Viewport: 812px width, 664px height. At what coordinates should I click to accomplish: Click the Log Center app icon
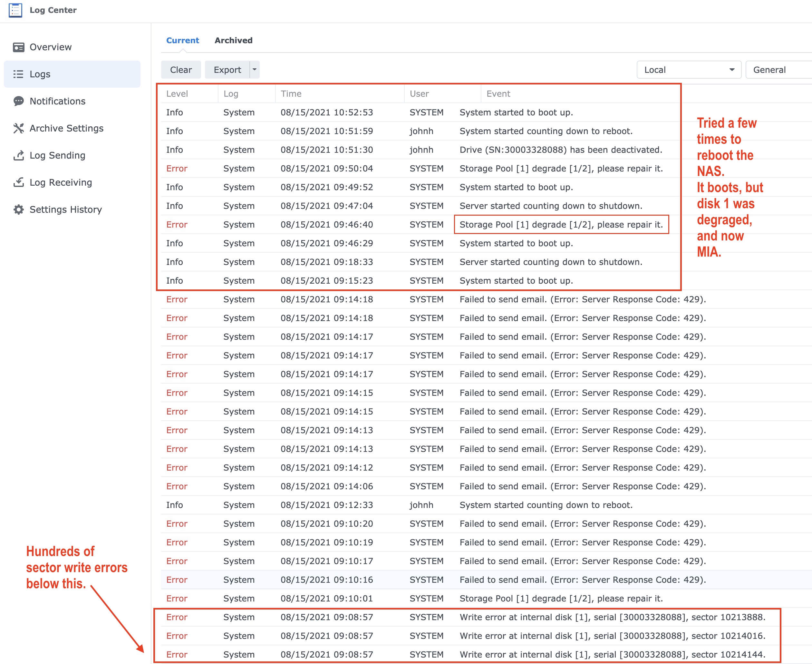[15, 10]
